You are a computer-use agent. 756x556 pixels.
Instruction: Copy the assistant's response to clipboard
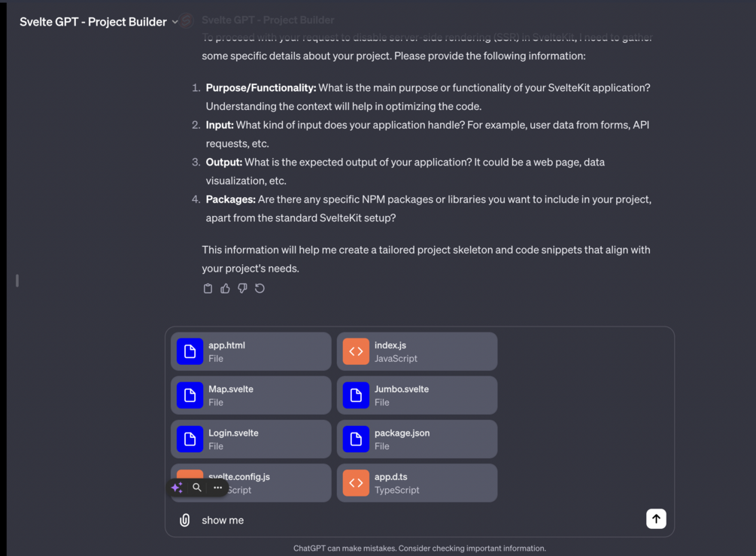208,288
